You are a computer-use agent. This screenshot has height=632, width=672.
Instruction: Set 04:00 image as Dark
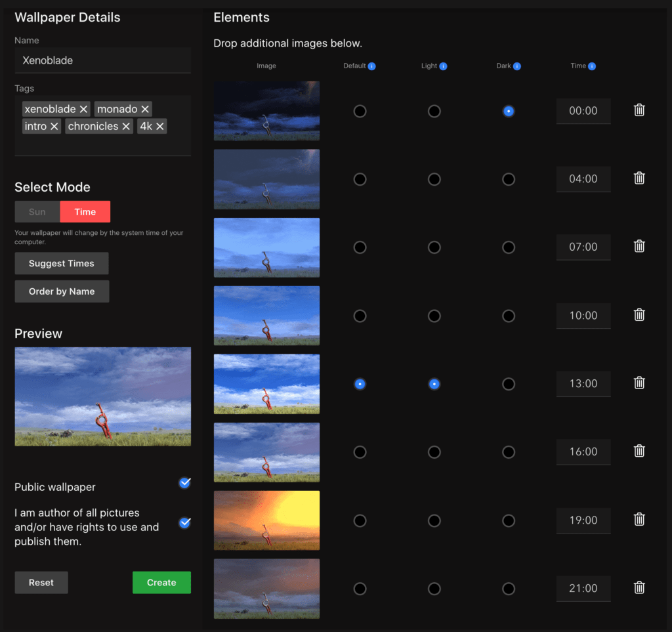click(509, 179)
